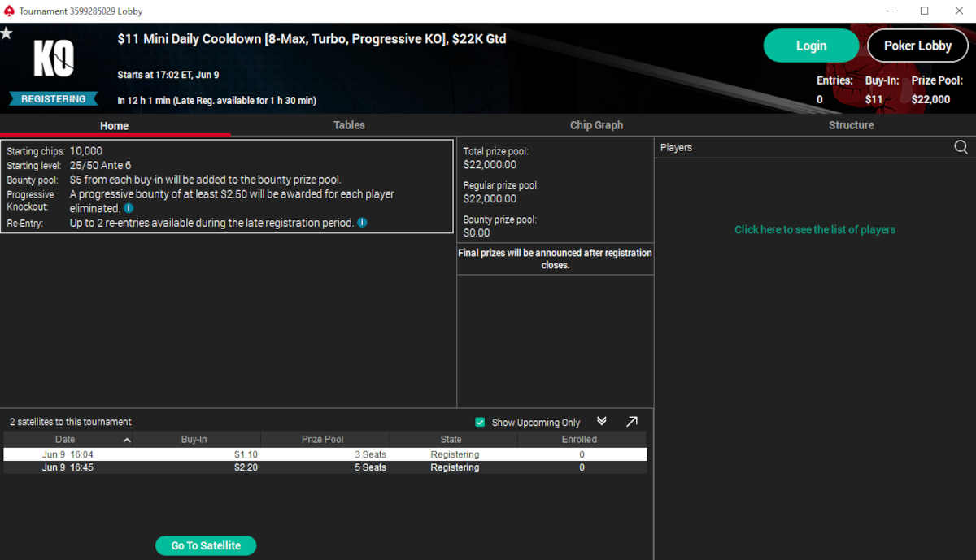Click the 2 satellites to this tournament label
The image size is (976, 560).
[71, 422]
